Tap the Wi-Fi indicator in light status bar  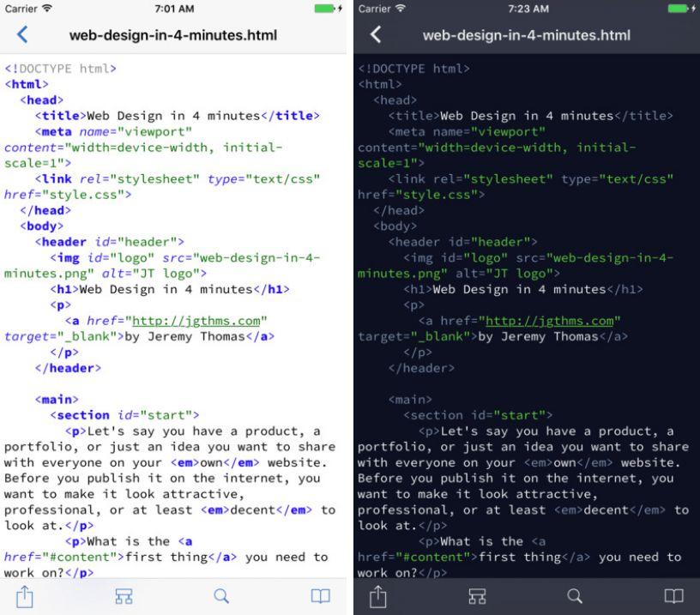tap(47, 8)
